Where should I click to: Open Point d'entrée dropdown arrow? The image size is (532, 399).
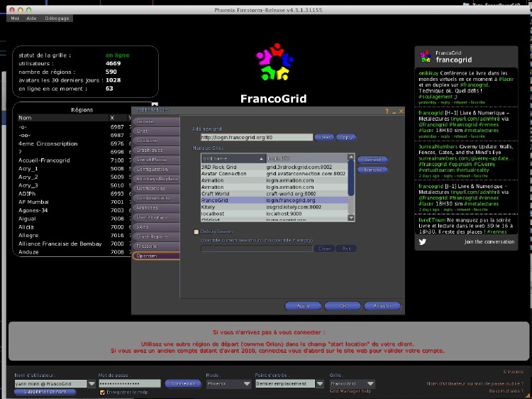[320, 383]
